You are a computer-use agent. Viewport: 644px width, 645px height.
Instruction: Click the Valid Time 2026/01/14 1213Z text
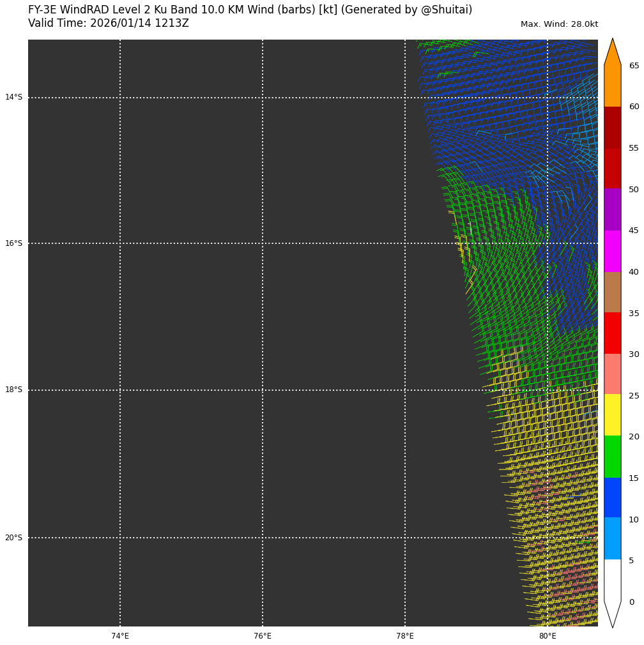pyautogui.click(x=109, y=24)
